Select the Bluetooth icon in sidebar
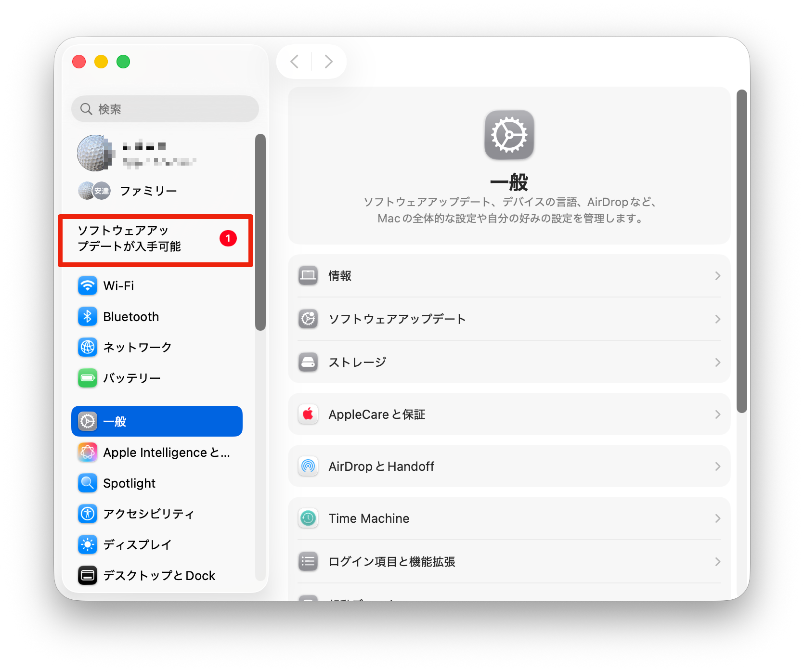Image resolution: width=804 pixels, height=672 pixels. click(x=88, y=317)
